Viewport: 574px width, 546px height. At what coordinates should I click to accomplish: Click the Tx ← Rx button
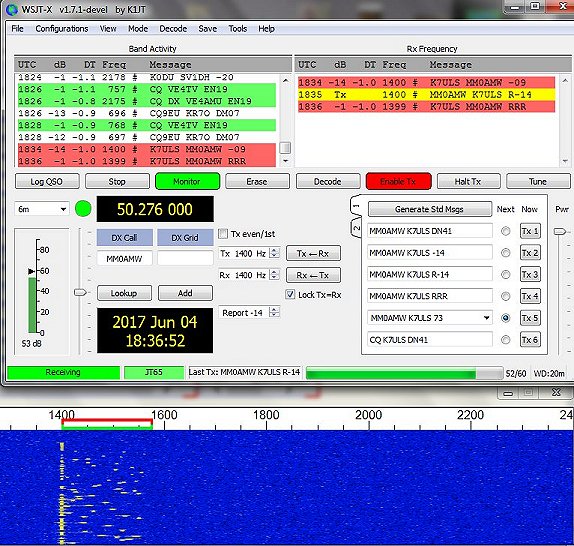pos(313,254)
